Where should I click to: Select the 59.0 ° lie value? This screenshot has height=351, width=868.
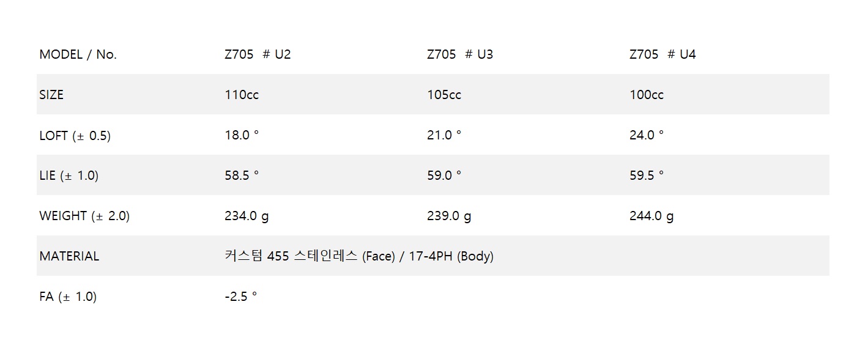(x=444, y=175)
